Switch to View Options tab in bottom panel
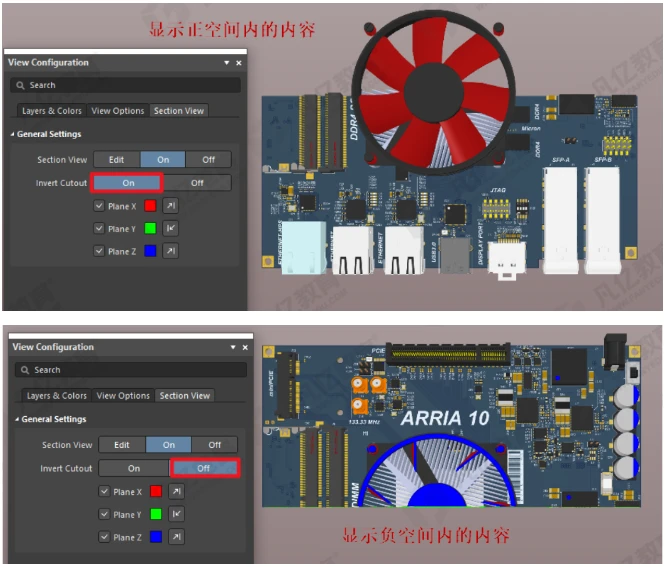This screenshot has width=665, height=567. (x=123, y=396)
